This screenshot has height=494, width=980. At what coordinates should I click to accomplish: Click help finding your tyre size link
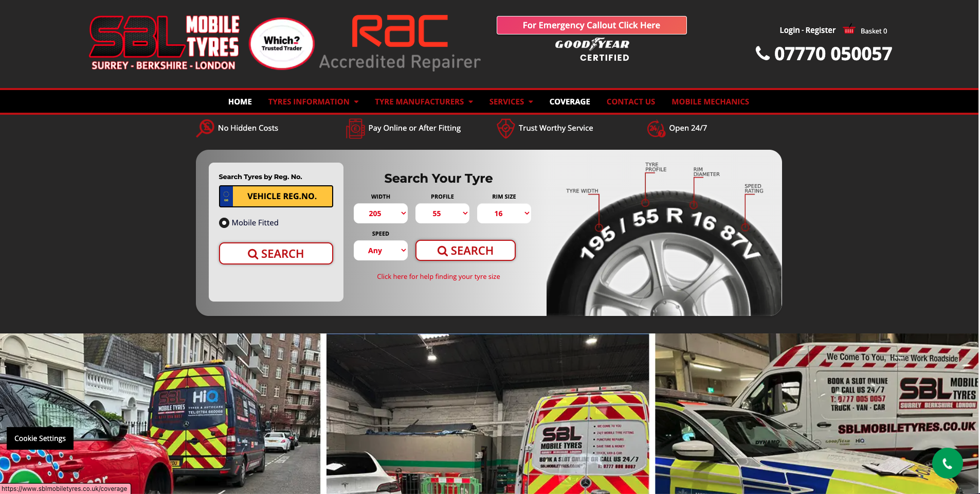tap(439, 277)
